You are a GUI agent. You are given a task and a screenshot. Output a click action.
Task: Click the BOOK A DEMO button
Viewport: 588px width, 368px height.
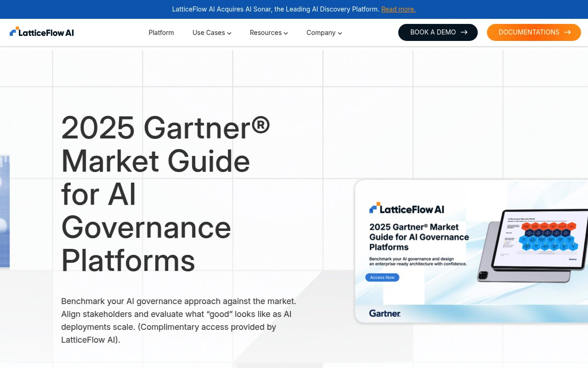pyautogui.click(x=438, y=32)
